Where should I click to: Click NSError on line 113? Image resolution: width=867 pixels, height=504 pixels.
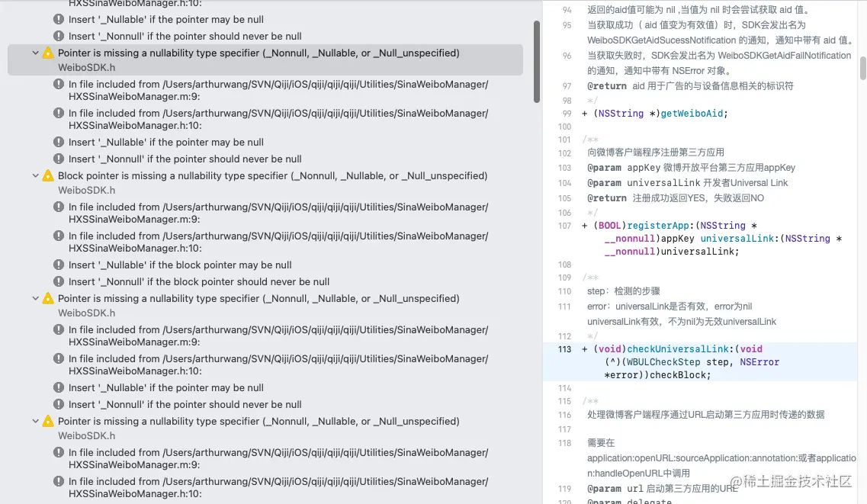point(759,362)
